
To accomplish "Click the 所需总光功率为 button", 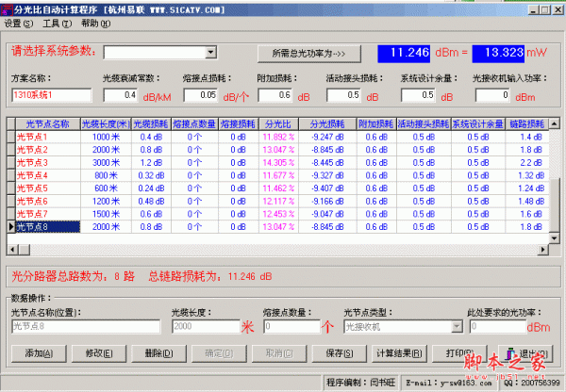I will click(x=309, y=54).
